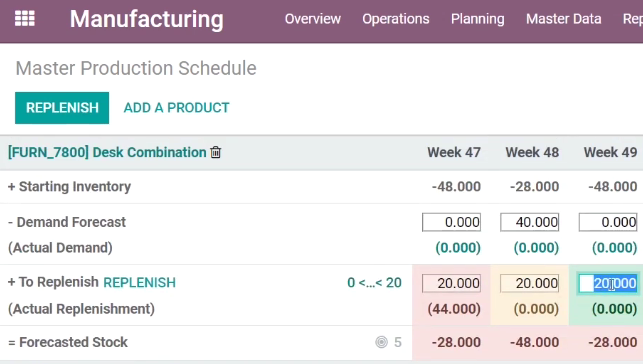Edit the min-max range 0 <...< 20
643x364 pixels.
(x=374, y=282)
